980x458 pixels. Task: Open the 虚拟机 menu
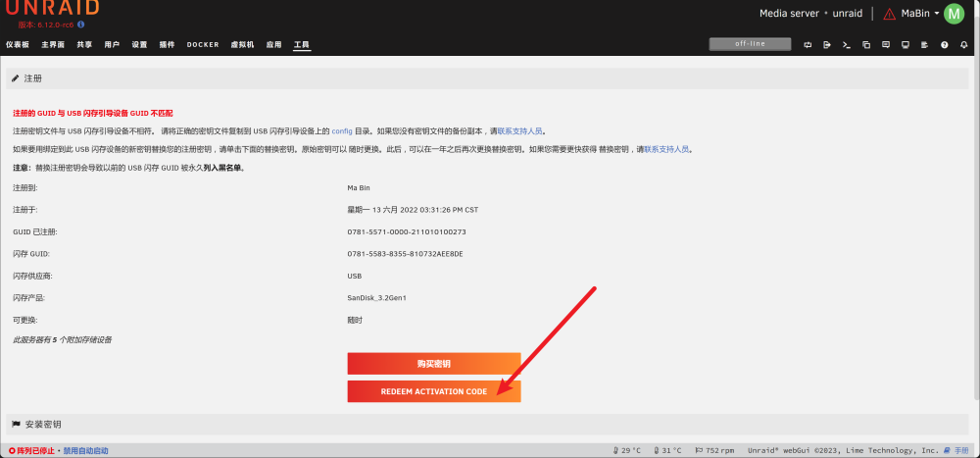pos(242,45)
